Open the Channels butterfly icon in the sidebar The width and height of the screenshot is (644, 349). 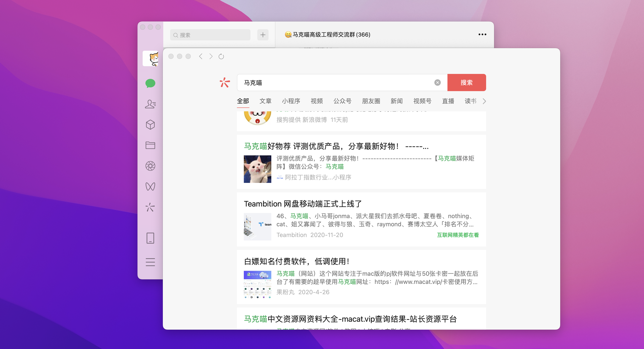[x=150, y=187]
